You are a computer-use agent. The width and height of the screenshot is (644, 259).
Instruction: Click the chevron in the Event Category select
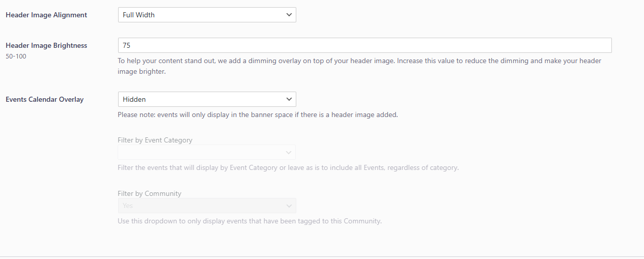point(289,152)
